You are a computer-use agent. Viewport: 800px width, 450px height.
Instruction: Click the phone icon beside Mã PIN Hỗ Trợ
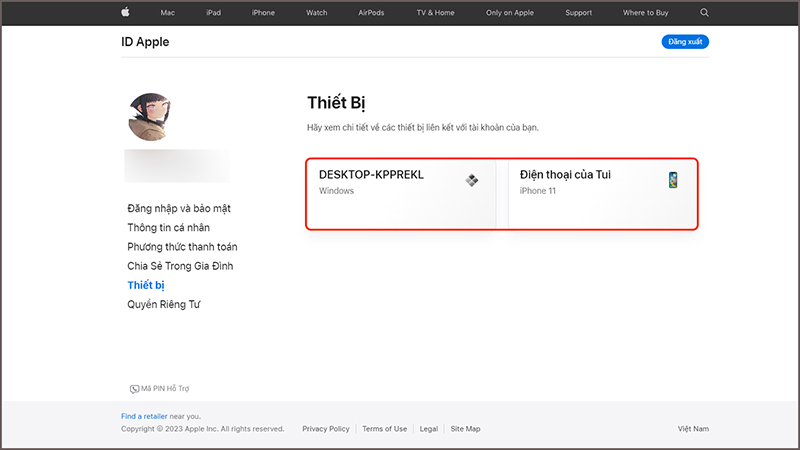[x=134, y=389]
